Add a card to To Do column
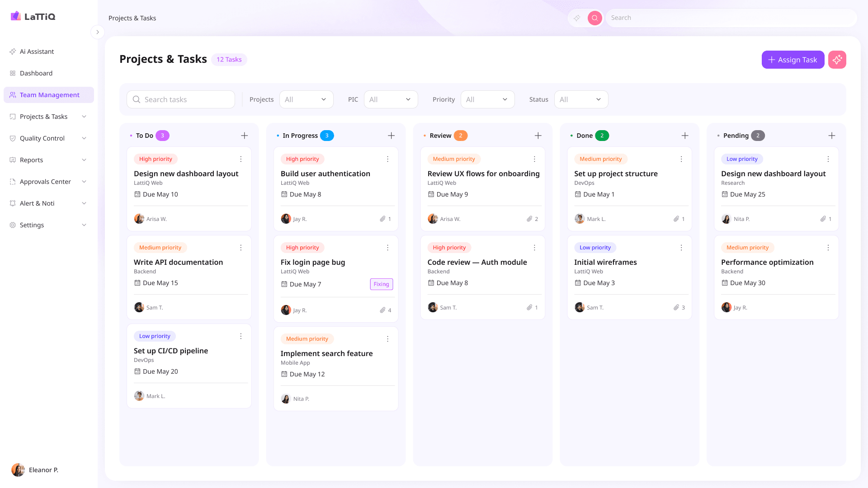Image resolution: width=868 pixels, height=488 pixels. [x=244, y=136]
